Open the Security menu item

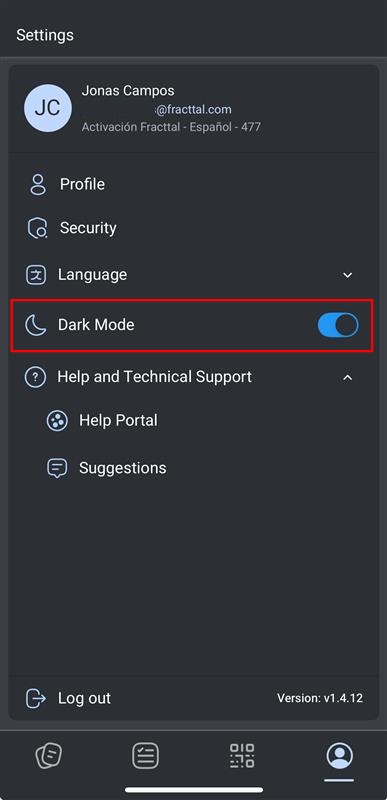tap(193, 228)
